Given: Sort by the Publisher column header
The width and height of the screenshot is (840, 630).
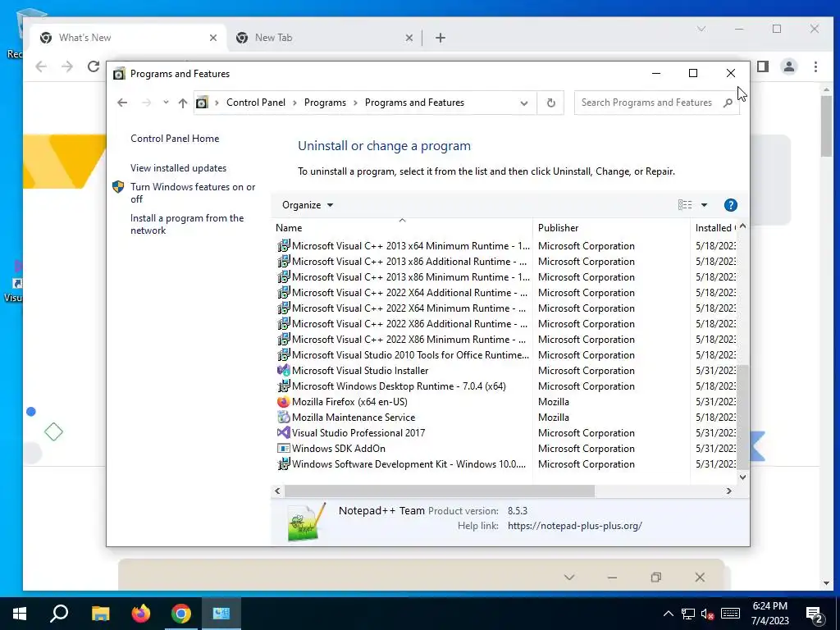Looking at the screenshot, I should 610,228.
